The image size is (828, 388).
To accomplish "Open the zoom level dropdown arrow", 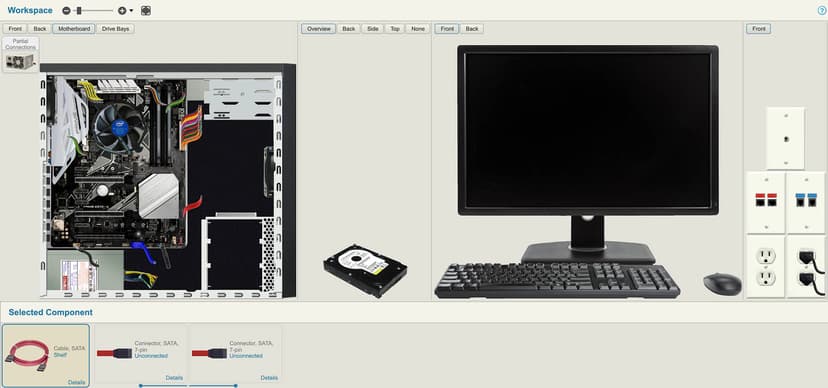I will point(131,11).
